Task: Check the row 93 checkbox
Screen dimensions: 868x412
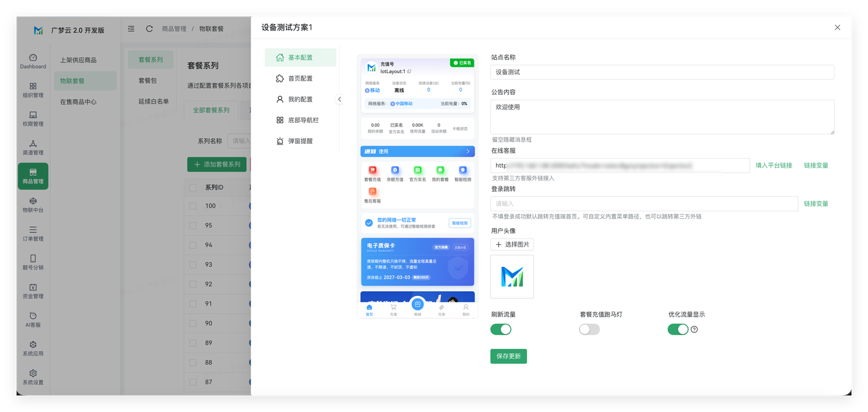Action: [193, 265]
